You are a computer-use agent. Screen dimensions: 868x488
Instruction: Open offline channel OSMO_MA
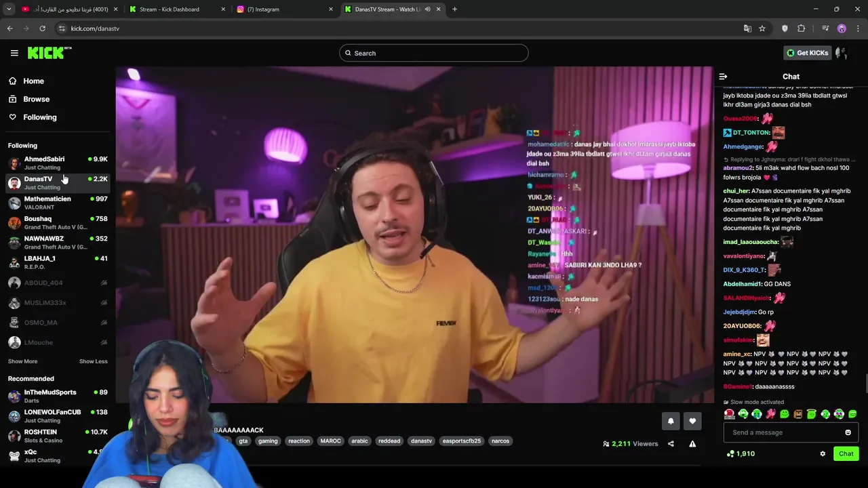tap(58, 323)
